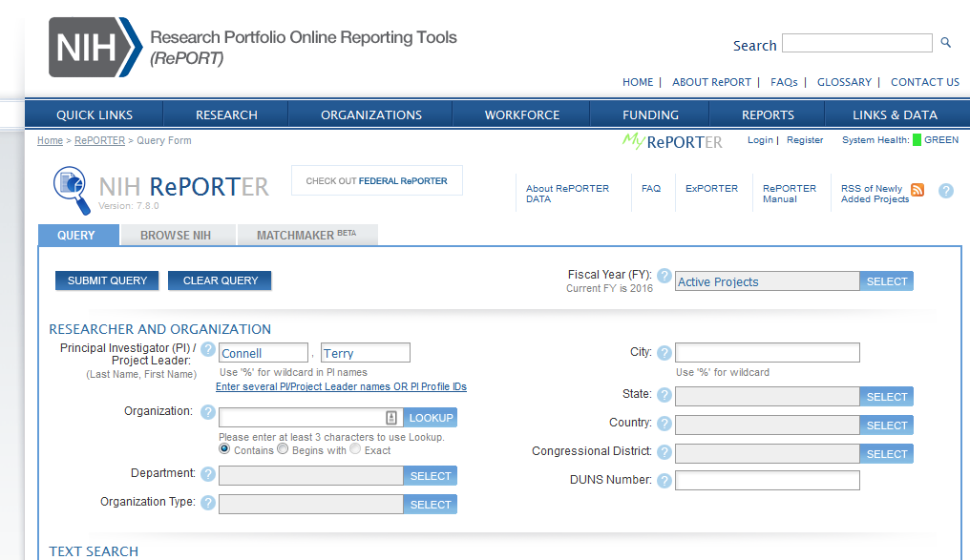This screenshot has width=970, height=560.
Task: Open Fiscal Year SELECT dropdown
Action: (x=886, y=281)
